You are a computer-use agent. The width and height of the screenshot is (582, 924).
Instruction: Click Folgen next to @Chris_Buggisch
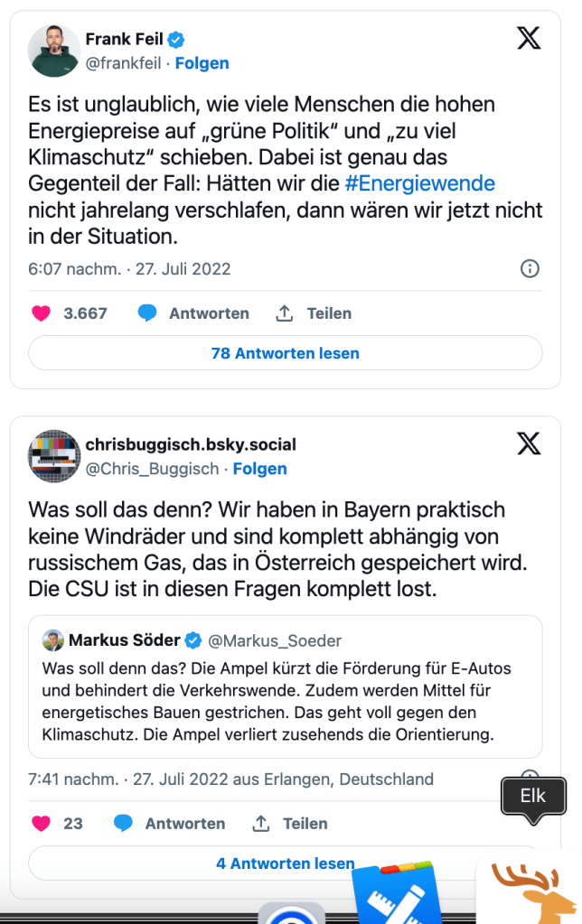click(x=259, y=469)
